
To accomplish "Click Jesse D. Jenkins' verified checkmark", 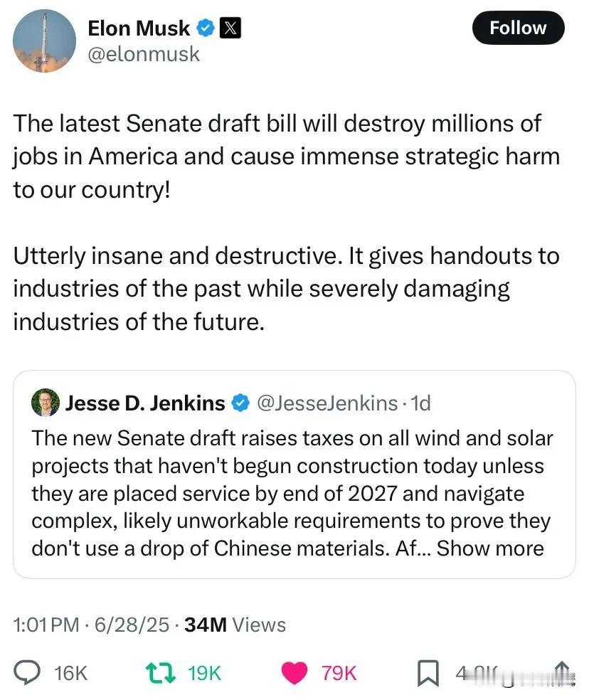I will pyautogui.click(x=240, y=403).
